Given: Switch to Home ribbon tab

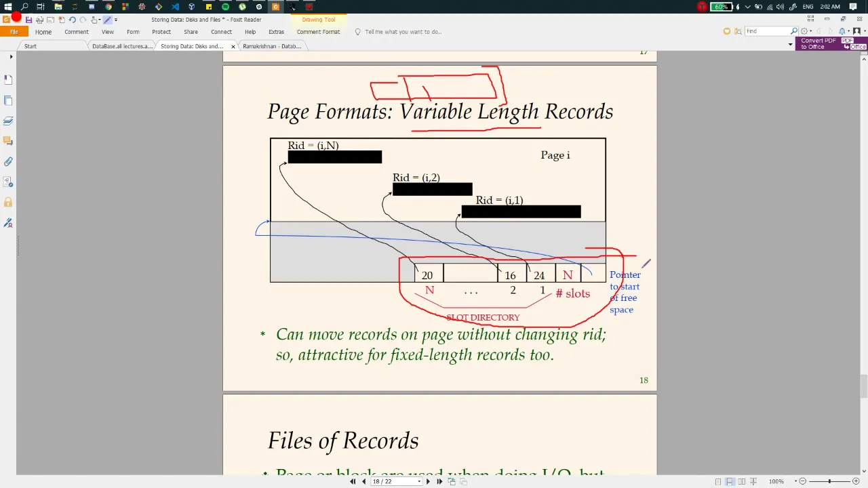Looking at the screenshot, I should (43, 32).
